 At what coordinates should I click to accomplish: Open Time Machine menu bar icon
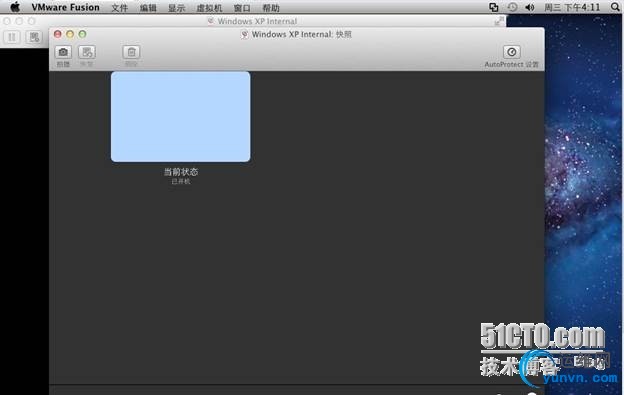(x=512, y=7)
